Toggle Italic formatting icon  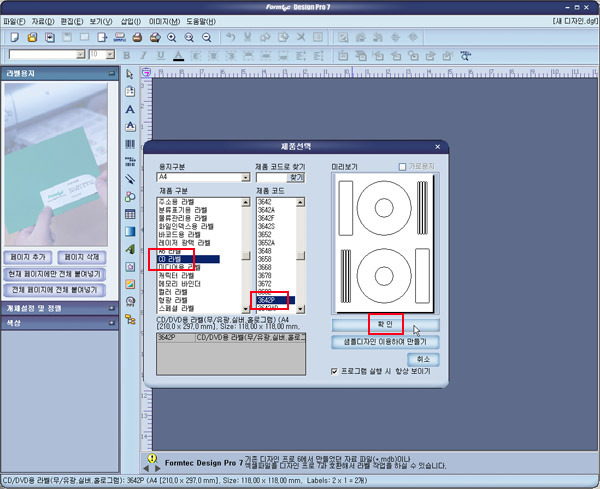[x=144, y=56]
